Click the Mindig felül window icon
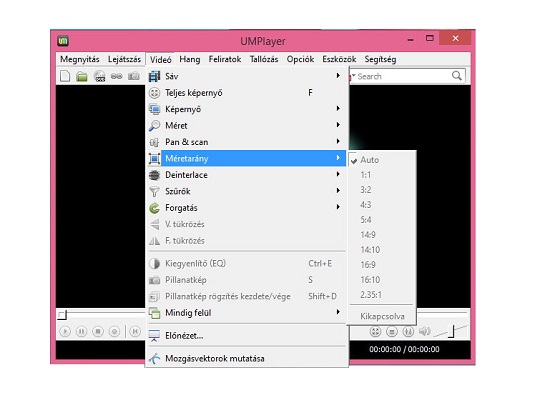 coord(154,313)
